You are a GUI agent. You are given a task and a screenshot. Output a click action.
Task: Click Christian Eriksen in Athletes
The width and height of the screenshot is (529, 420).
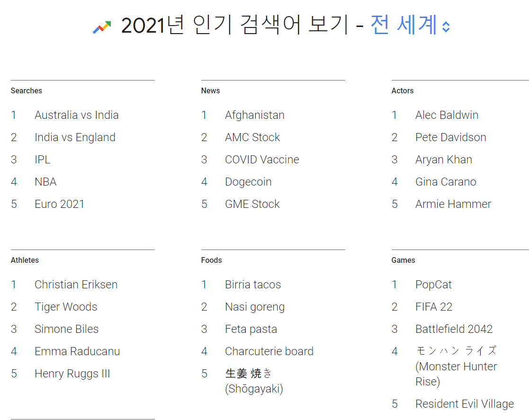coord(76,285)
